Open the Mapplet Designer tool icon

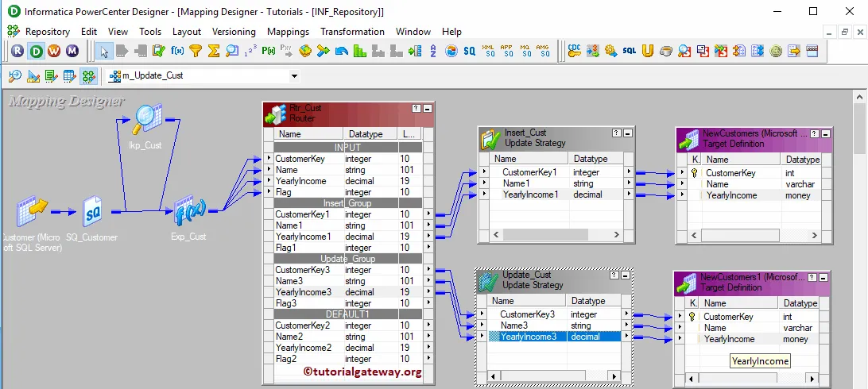70,75
